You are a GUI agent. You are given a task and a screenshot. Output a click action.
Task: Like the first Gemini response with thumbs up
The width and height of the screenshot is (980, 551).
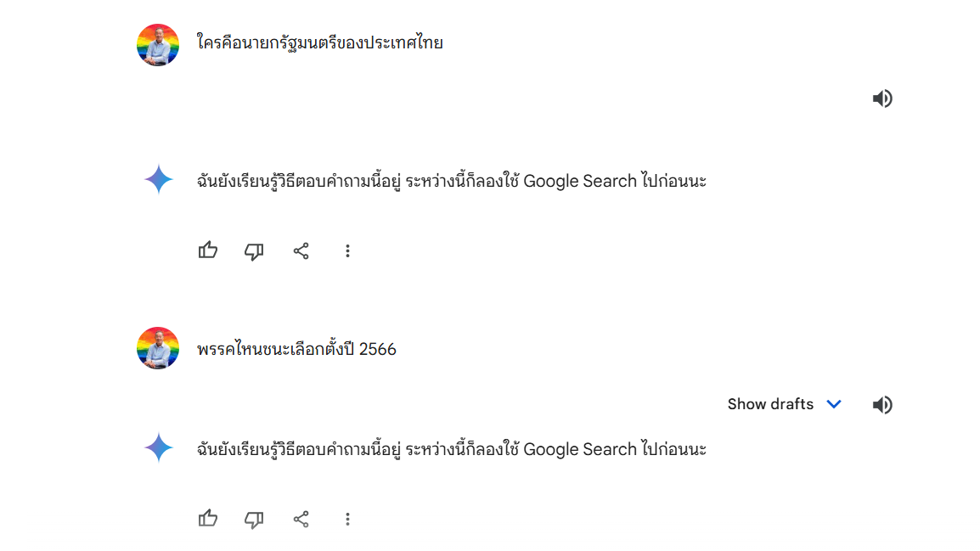point(208,250)
